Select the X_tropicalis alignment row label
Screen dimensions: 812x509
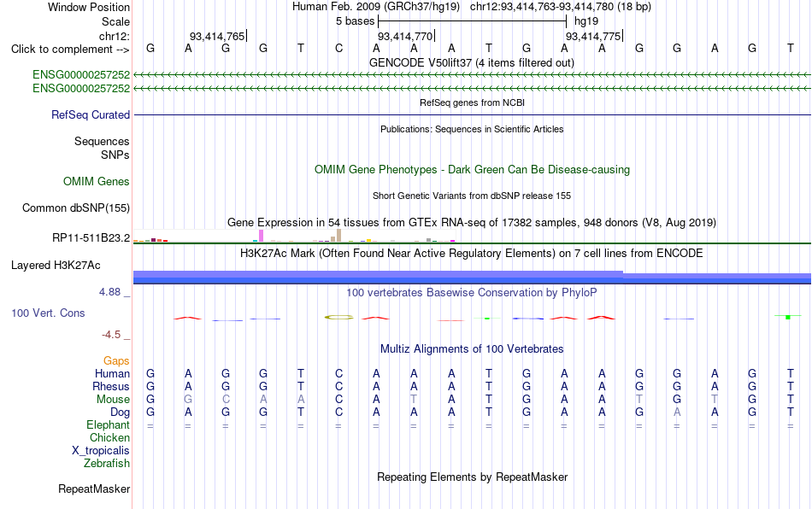point(101,451)
